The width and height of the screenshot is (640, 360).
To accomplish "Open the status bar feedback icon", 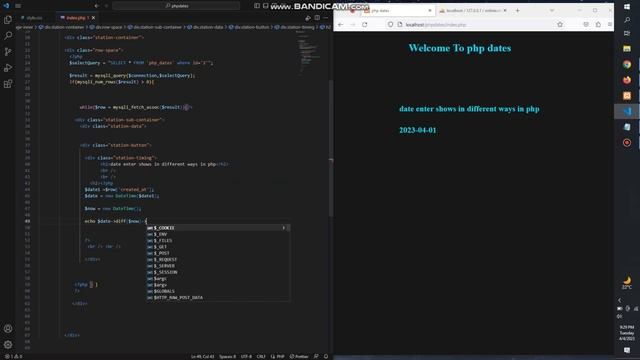I will (x=316, y=356).
